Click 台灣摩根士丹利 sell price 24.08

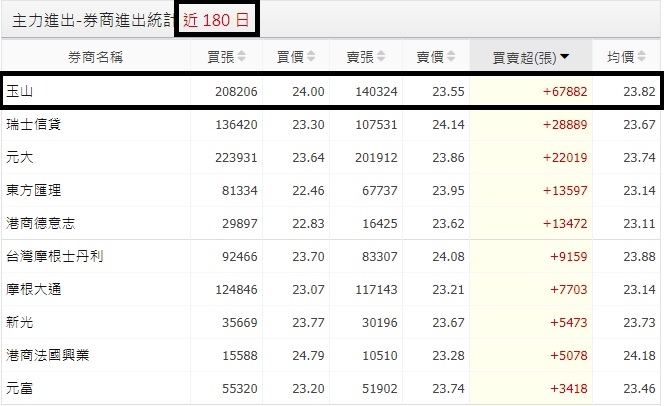[448, 257]
